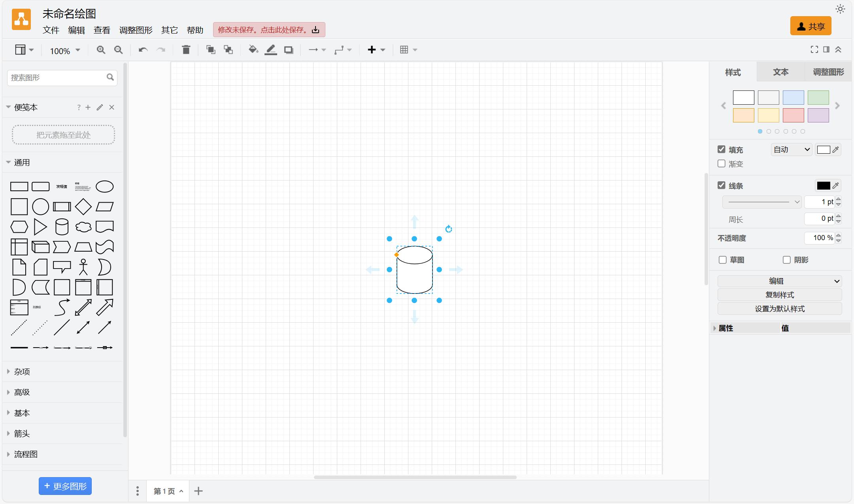Enable the 渐变 gradient checkbox

[x=722, y=164]
